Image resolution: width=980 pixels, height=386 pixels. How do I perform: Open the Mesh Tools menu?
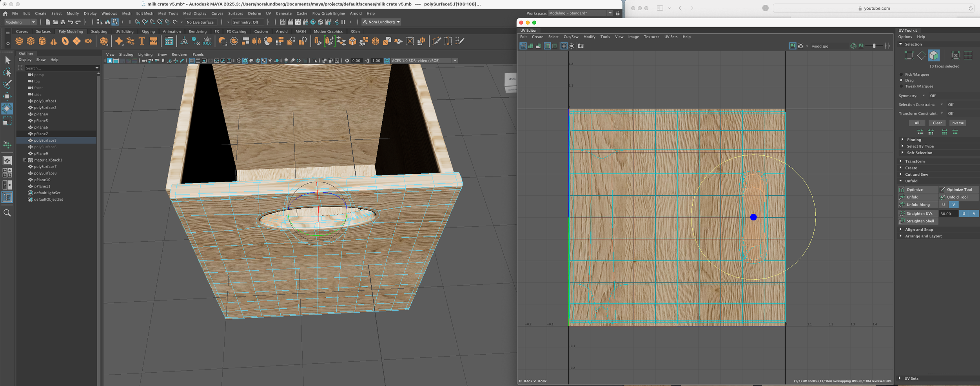coord(168,13)
